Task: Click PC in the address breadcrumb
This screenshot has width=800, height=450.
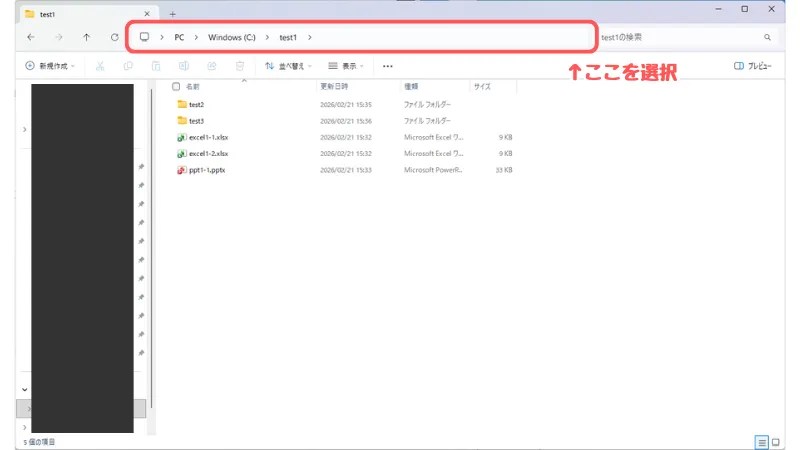Action: tap(179, 37)
